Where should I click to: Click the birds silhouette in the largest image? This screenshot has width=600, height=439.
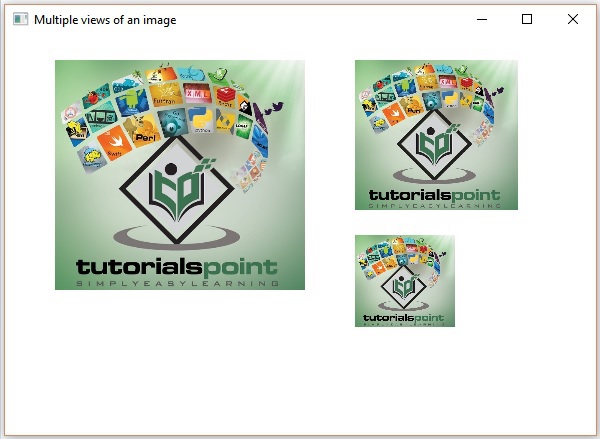[272, 107]
